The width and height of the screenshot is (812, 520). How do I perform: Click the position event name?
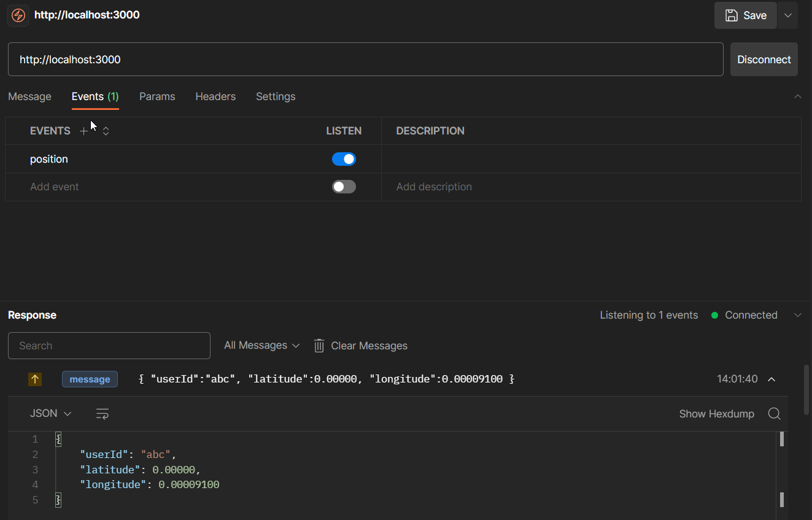click(49, 159)
